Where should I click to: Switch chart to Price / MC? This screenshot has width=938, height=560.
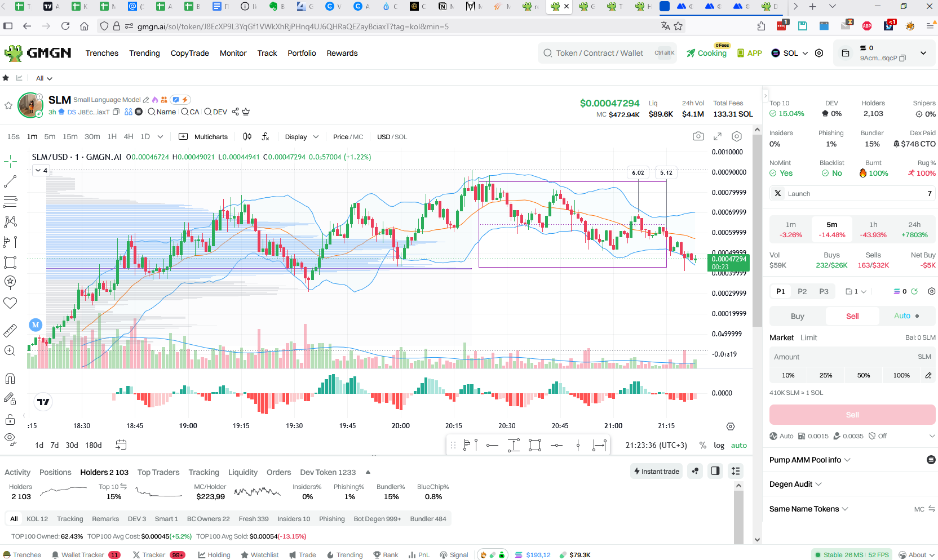point(348,137)
